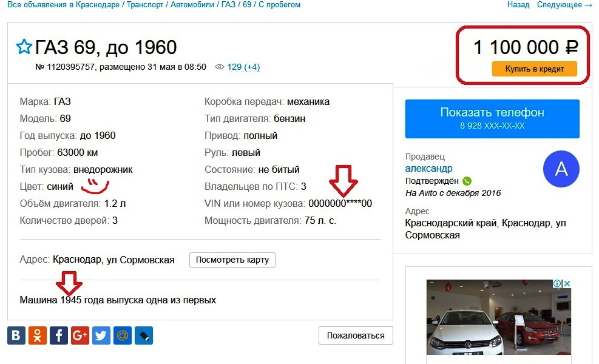The image size is (599, 364).
Task: Close the car advertisement banner
Action: (567, 283)
